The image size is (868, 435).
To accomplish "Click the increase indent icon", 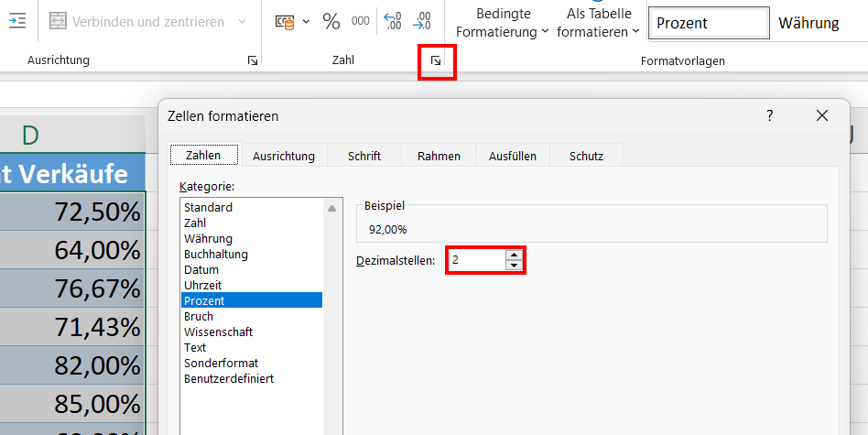I will click(x=17, y=21).
